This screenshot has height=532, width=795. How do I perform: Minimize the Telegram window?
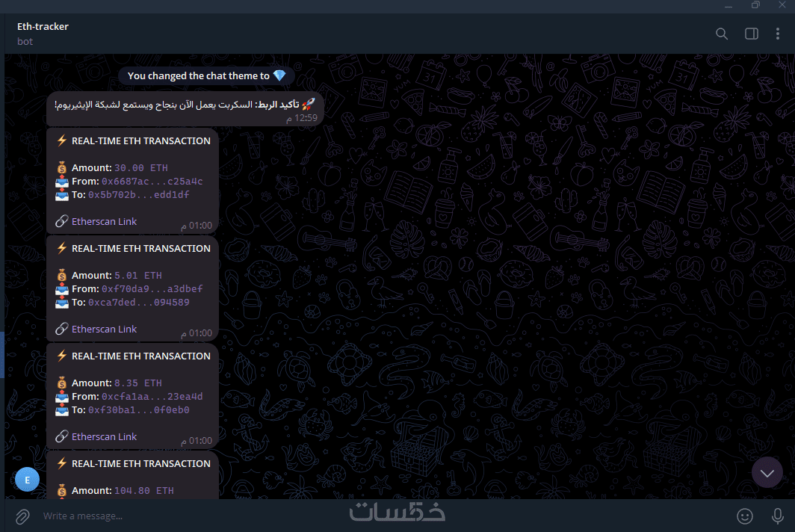729,5
